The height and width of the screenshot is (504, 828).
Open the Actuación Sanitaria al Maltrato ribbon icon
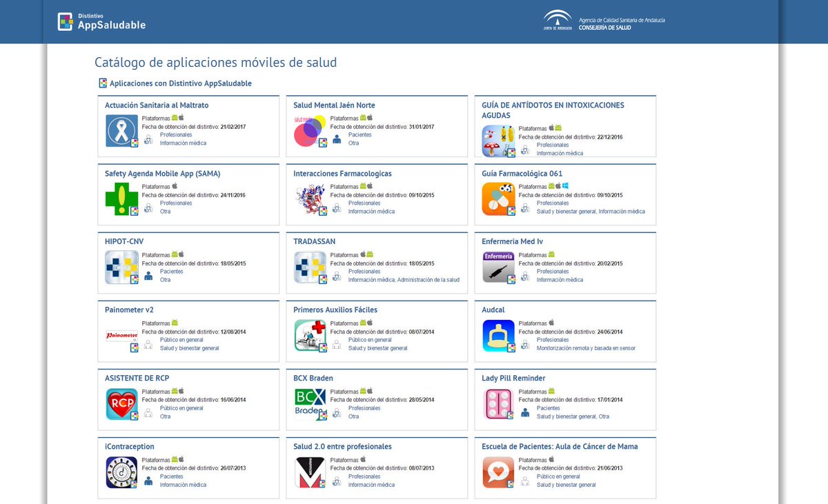122,131
